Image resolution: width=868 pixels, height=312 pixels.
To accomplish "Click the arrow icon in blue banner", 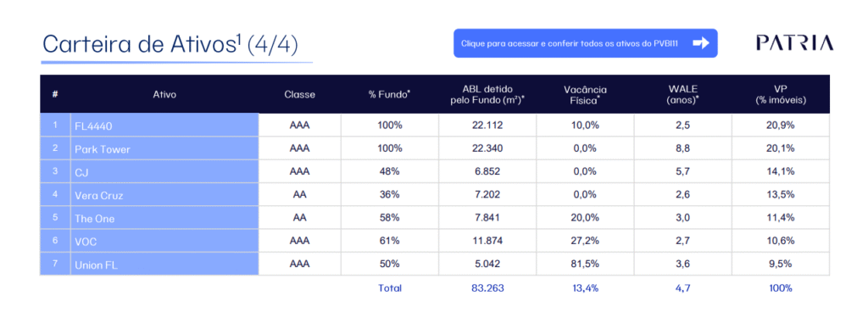I will (x=701, y=43).
